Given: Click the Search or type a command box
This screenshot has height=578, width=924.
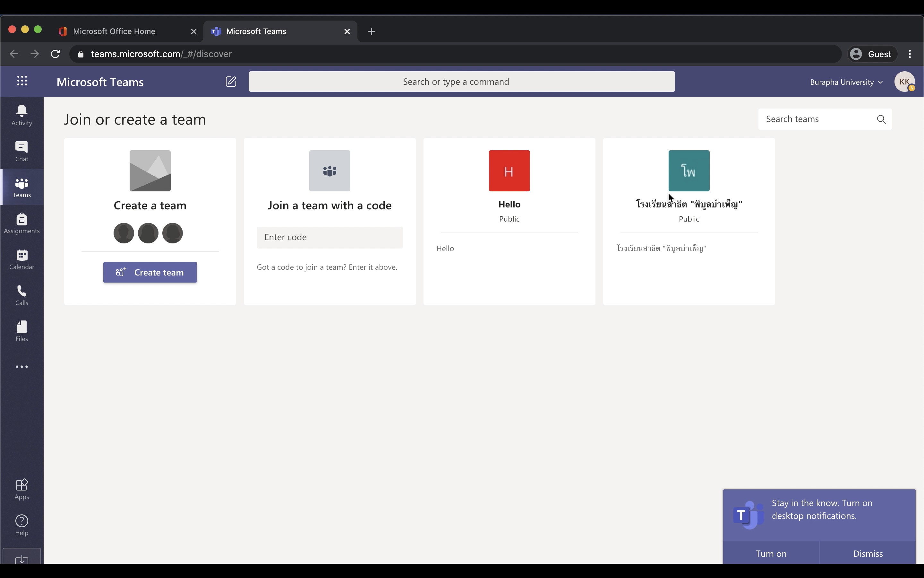Looking at the screenshot, I should tap(462, 82).
